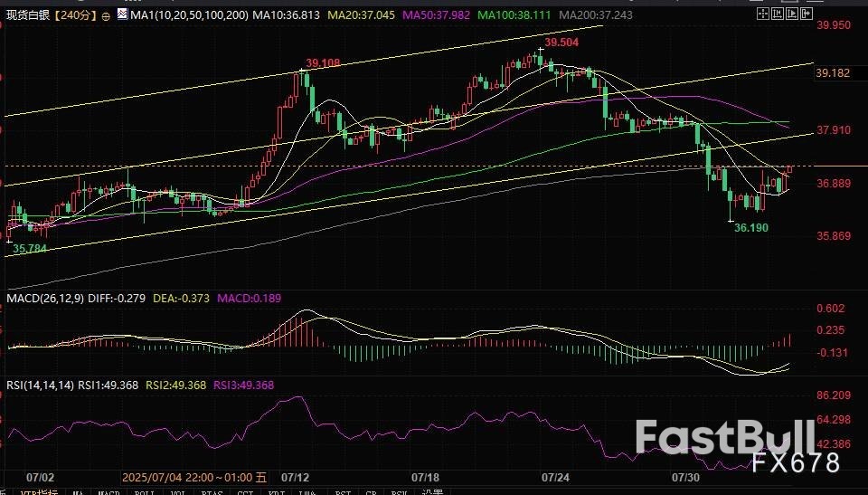The width and height of the screenshot is (868, 495).
Task: Select the MACD tab in bottom bar
Action: (x=109, y=491)
